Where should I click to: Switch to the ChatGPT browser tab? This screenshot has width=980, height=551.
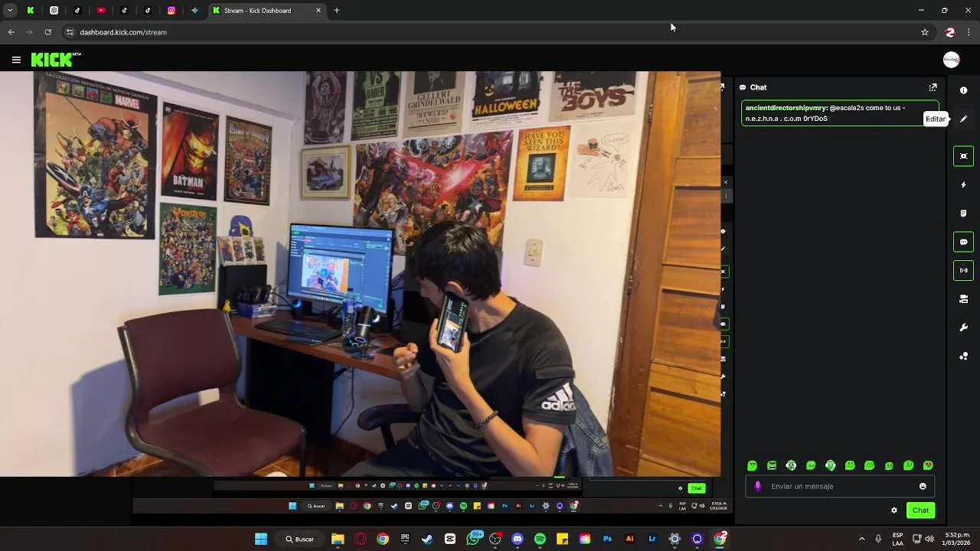[x=54, y=11]
